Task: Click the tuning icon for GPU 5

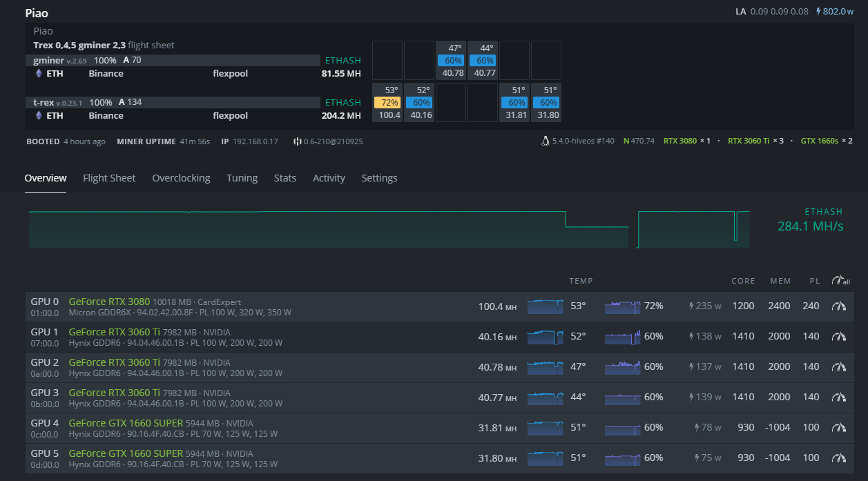Action: 839,458
